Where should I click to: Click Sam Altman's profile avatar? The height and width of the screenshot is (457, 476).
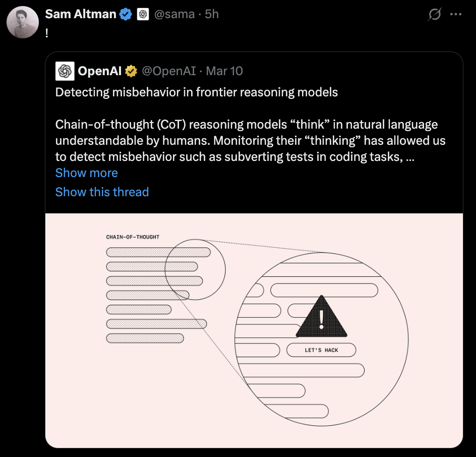[23, 24]
